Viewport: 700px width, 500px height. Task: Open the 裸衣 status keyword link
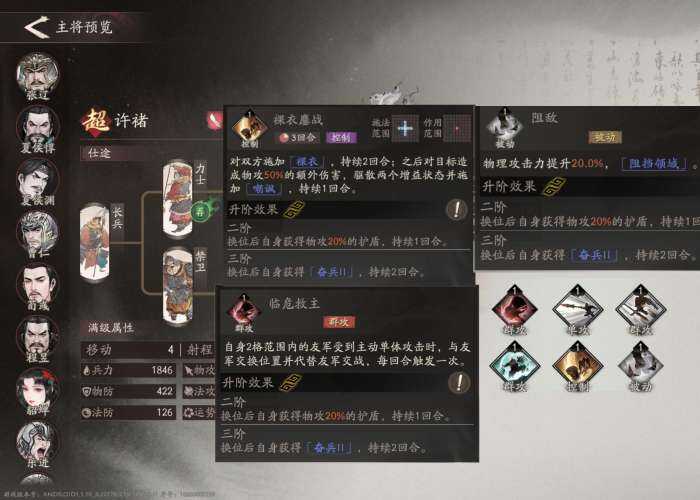(x=307, y=162)
